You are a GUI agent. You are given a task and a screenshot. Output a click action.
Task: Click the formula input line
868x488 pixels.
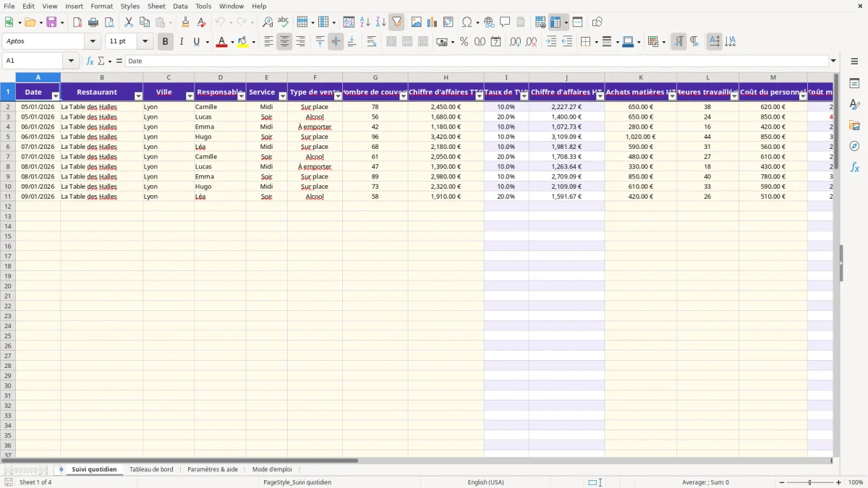click(477, 61)
